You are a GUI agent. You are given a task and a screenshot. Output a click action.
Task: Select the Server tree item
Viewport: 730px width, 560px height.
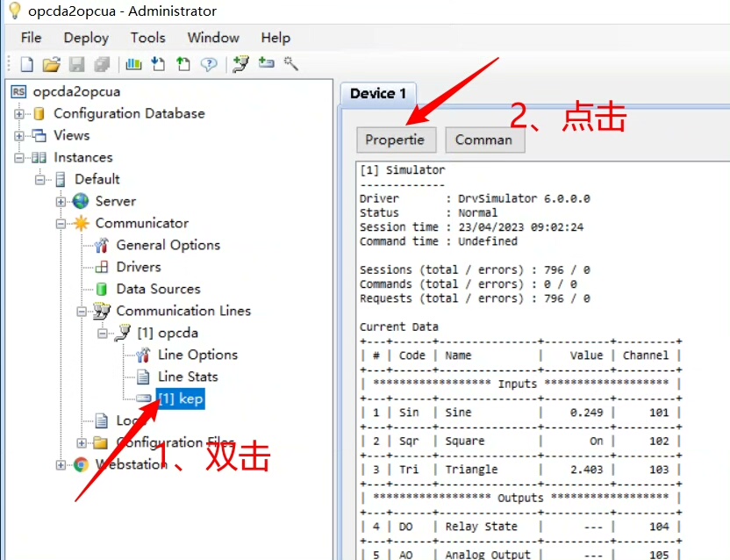pyautogui.click(x=116, y=201)
